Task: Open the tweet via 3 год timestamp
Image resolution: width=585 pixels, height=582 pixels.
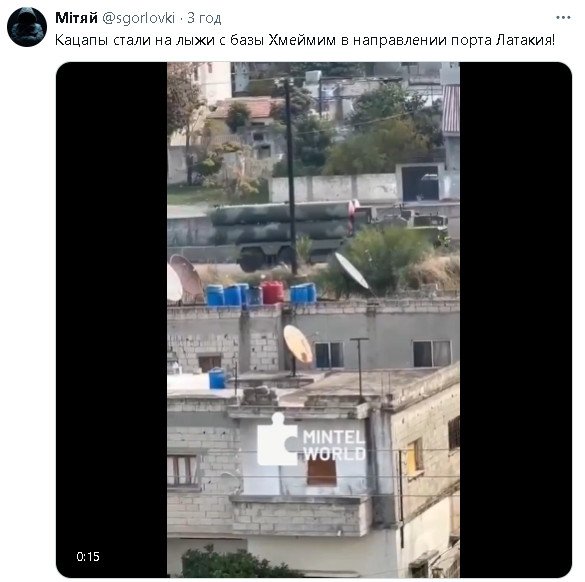Action: click(x=204, y=18)
